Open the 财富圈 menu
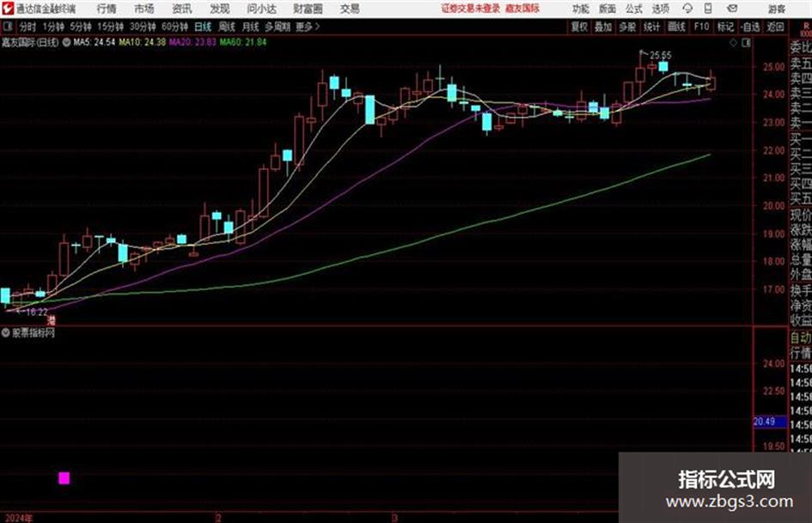 click(x=308, y=9)
